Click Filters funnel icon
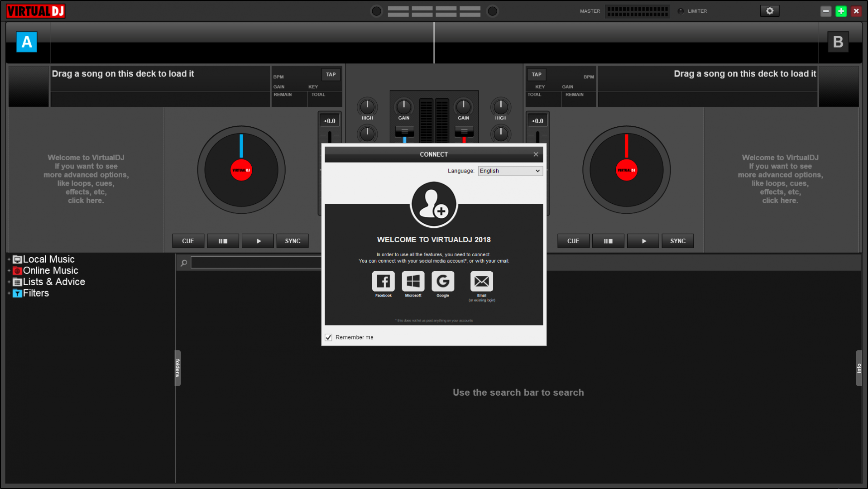The image size is (868, 489). [x=18, y=293]
